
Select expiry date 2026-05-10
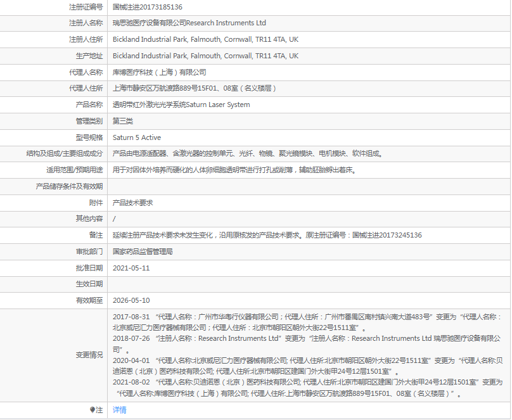[131, 300]
